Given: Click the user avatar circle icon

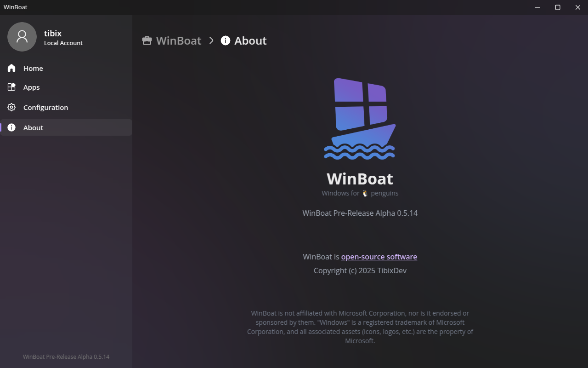Looking at the screenshot, I should coord(22,37).
